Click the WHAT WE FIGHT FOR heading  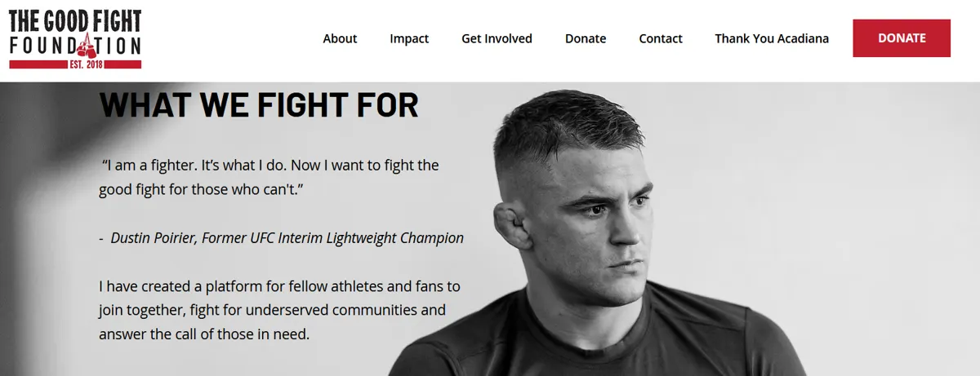point(259,105)
